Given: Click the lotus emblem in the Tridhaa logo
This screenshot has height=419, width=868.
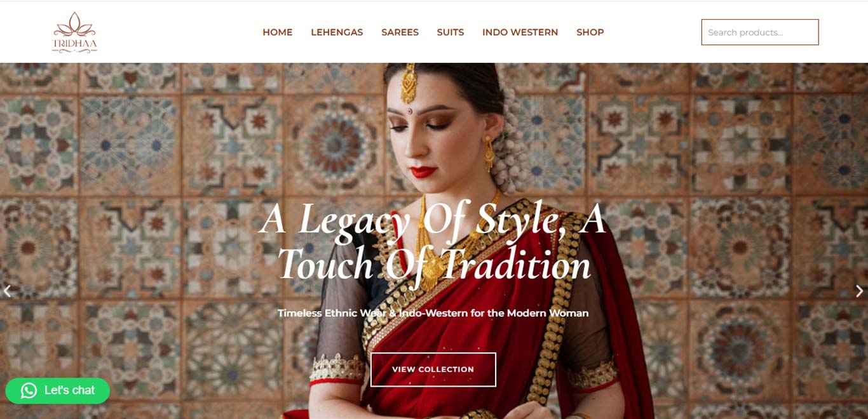Looking at the screenshot, I should pos(74,24).
